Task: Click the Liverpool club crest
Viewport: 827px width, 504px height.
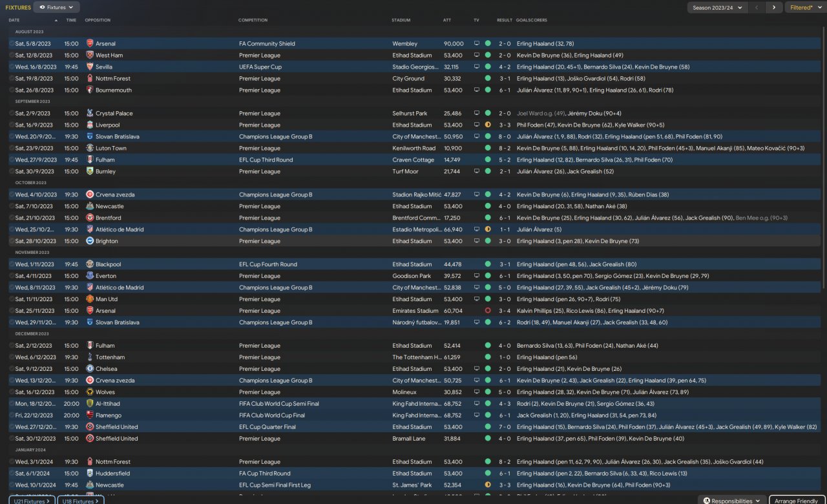Action: [90, 125]
